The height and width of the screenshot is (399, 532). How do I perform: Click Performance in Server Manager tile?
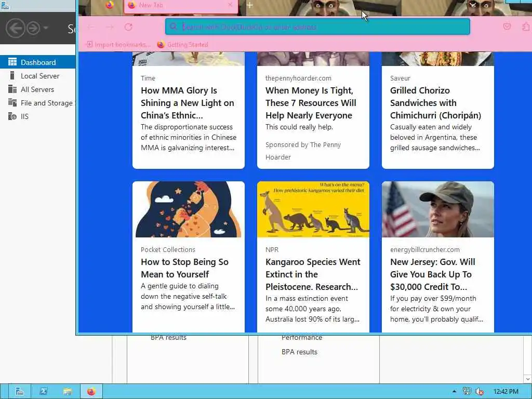302,338
